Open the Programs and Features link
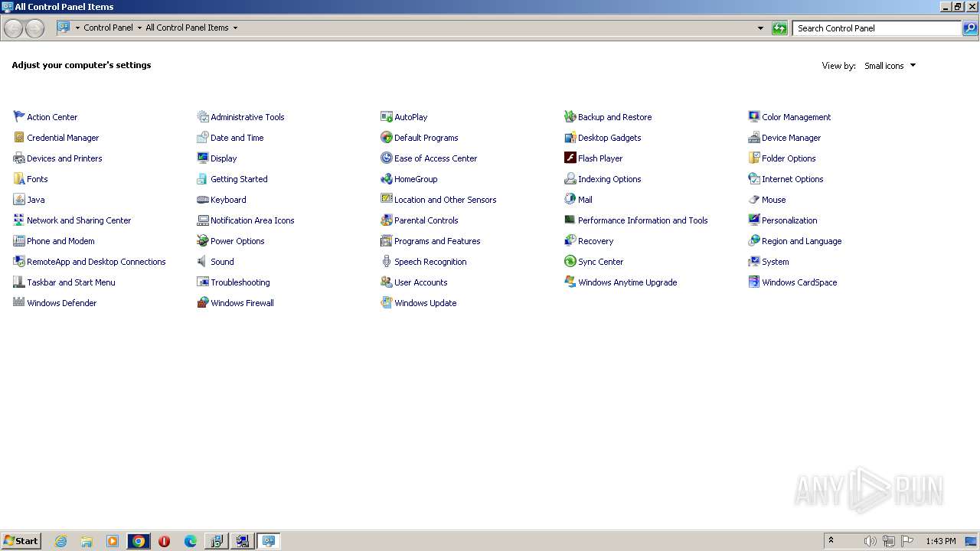The image size is (980, 551). tap(437, 241)
